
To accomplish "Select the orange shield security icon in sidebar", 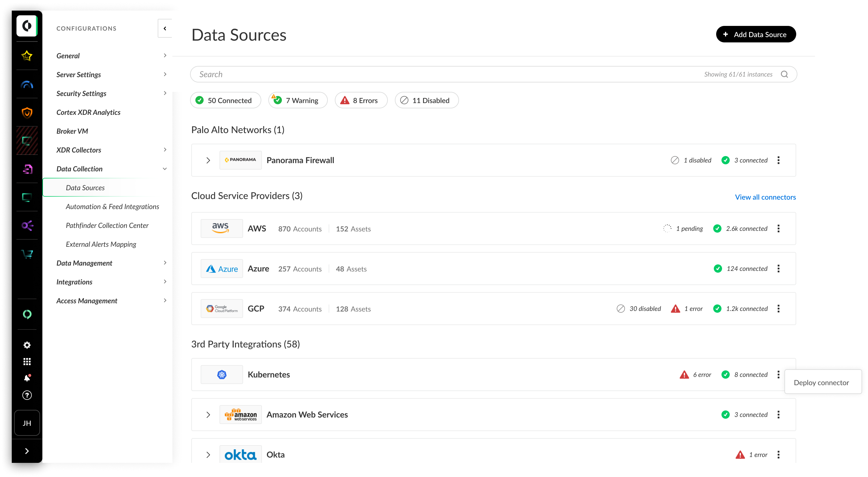I will pyautogui.click(x=27, y=112).
